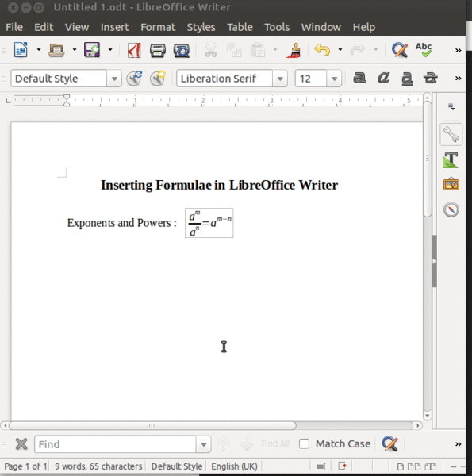The image size is (472, 476).
Task: Click word count in status bar
Action: tap(98, 466)
